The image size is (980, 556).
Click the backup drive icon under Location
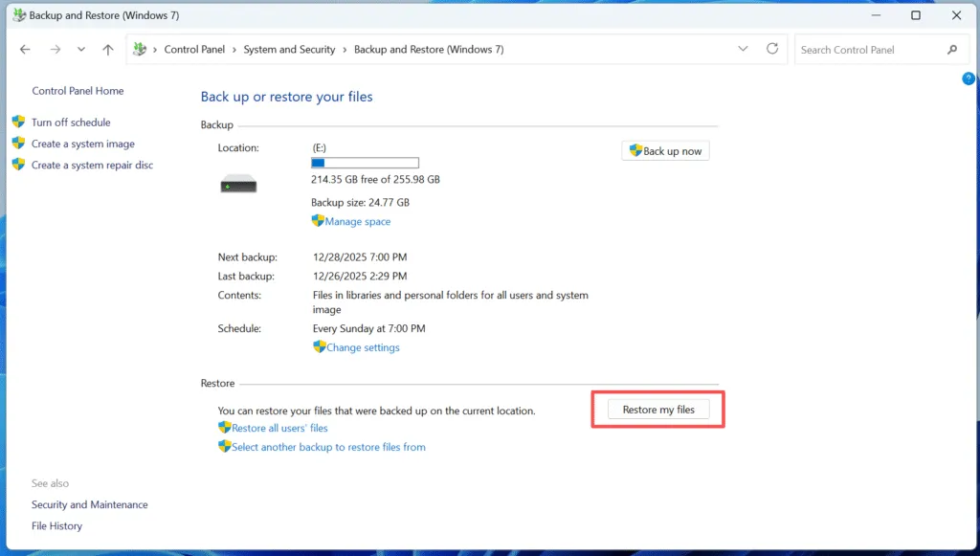(237, 184)
